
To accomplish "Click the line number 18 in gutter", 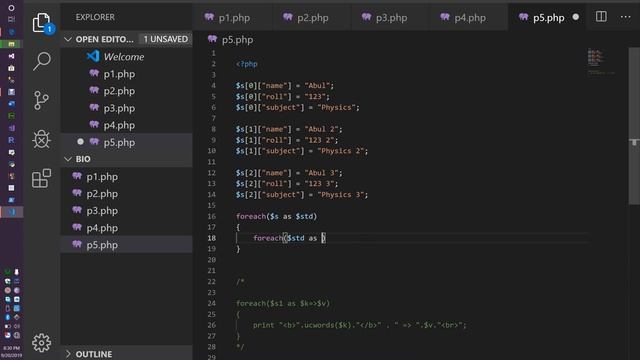I will coord(211,238).
